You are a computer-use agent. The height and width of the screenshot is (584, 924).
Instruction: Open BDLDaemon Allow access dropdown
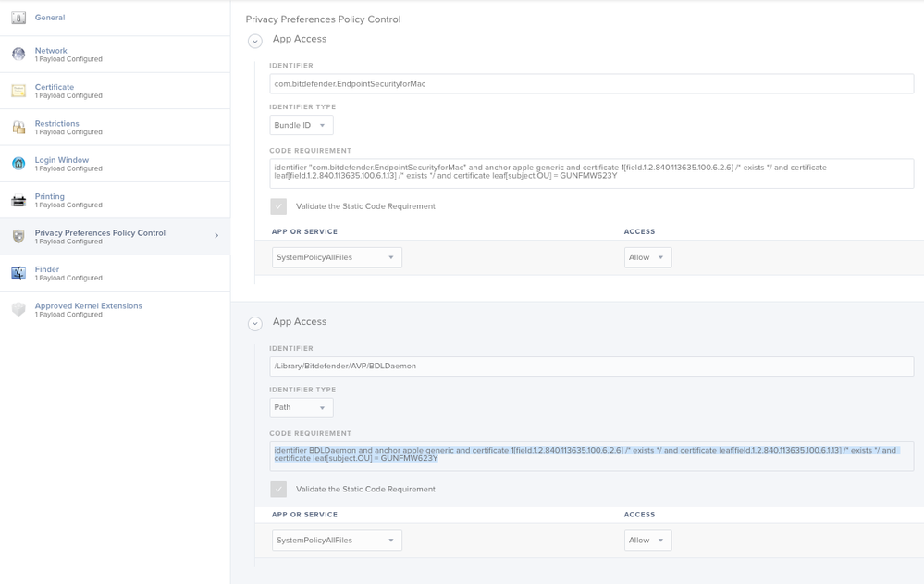tap(647, 541)
